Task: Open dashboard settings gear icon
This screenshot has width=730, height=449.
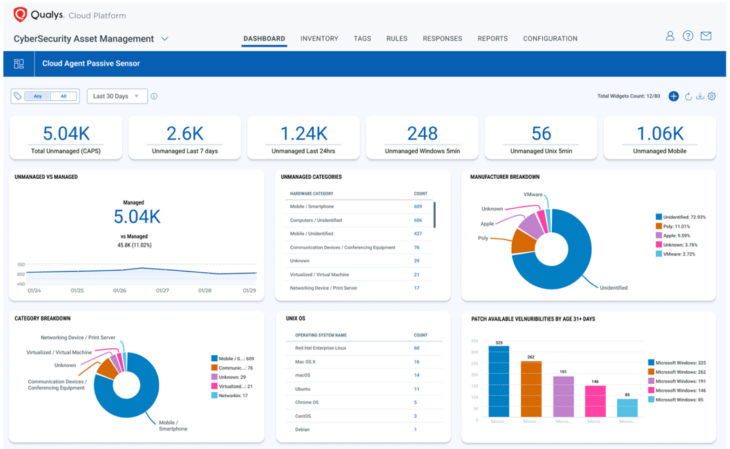Action: pos(712,96)
